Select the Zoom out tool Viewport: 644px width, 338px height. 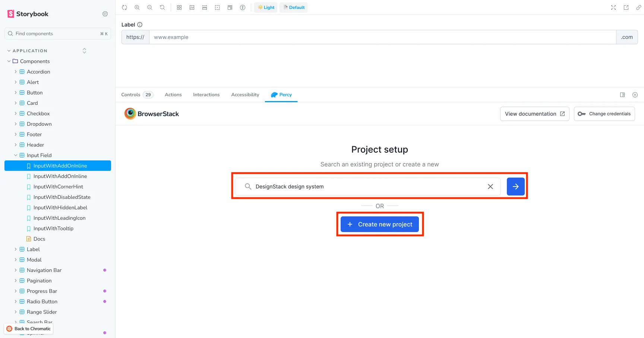(149, 7)
